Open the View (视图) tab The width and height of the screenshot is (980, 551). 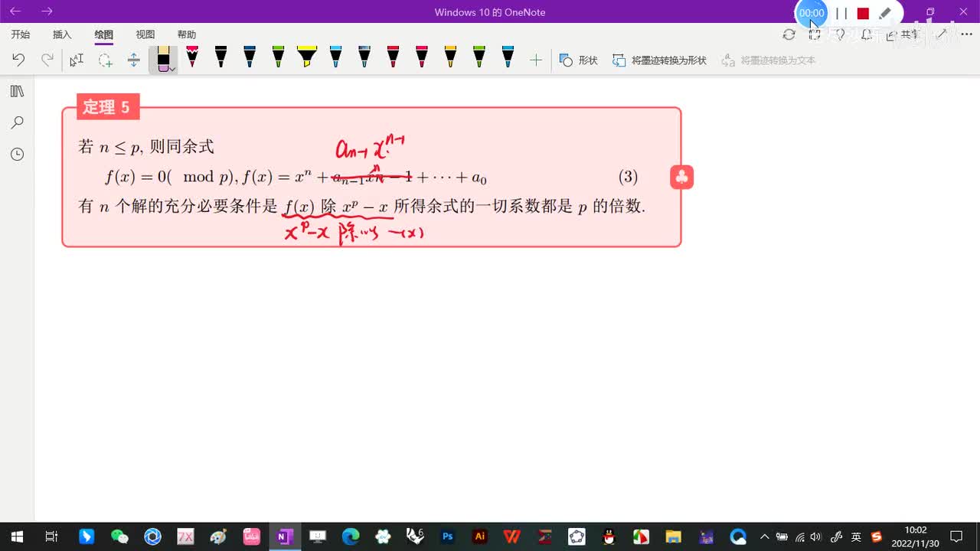(145, 34)
